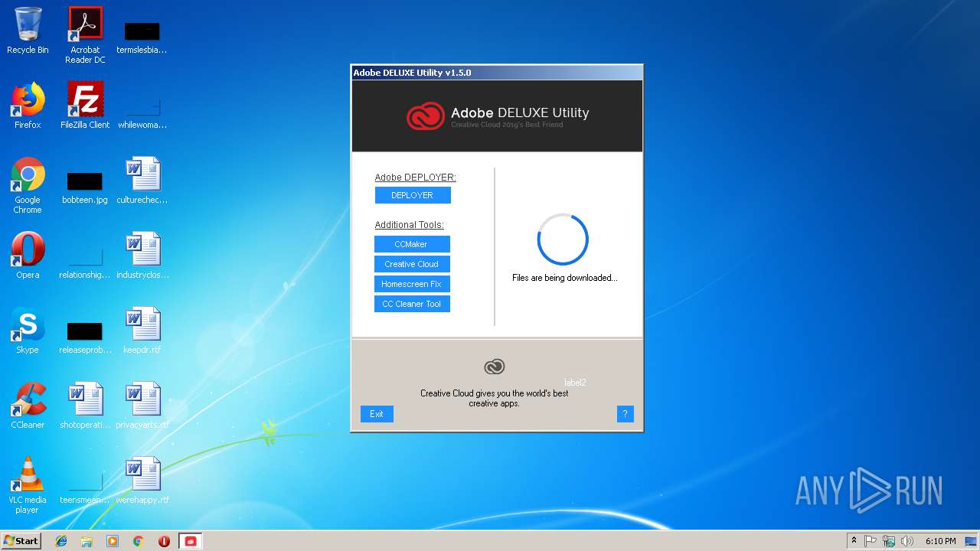Click the 6:10 PM clock
Screen dimensions: 980x551
point(940,541)
